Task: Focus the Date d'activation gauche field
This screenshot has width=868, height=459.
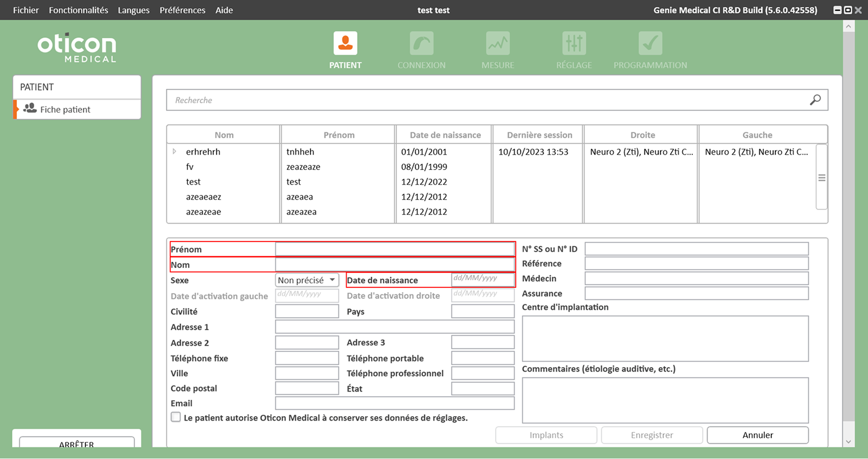Action: [x=307, y=296]
